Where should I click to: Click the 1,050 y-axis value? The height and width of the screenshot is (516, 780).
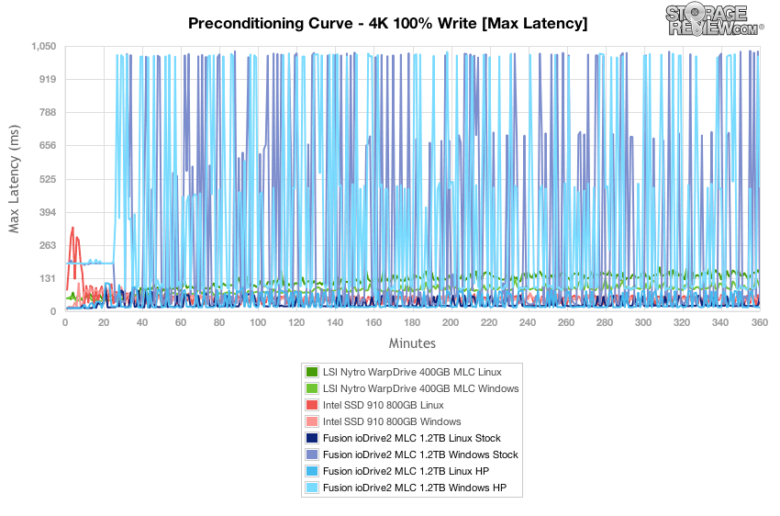(44, 46)
